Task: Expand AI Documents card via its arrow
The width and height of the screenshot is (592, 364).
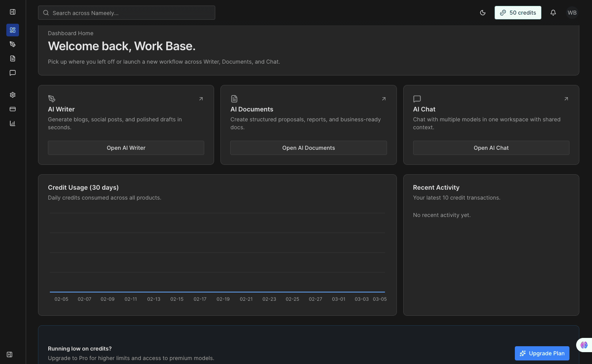Action: click(383, 98)
